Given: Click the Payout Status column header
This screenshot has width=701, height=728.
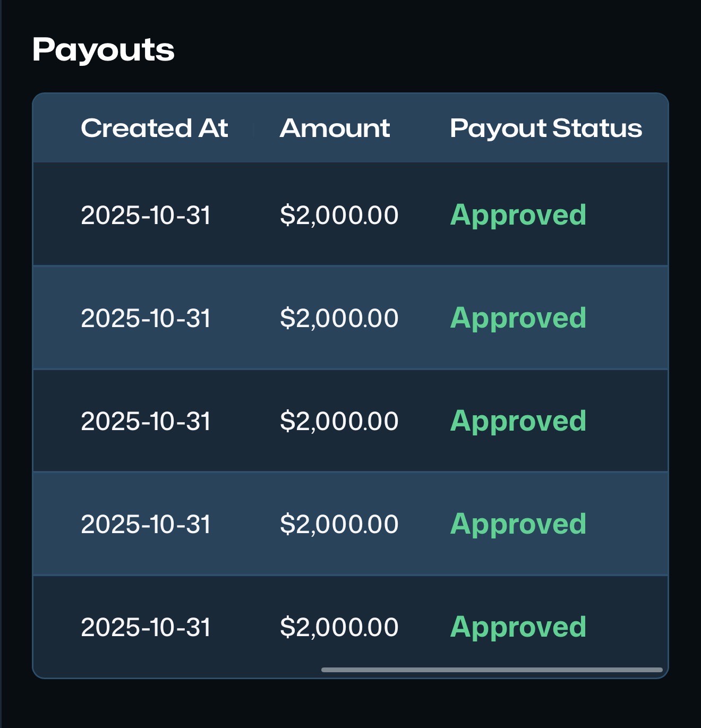Looking at the screenshot, I should coord(546,128).
